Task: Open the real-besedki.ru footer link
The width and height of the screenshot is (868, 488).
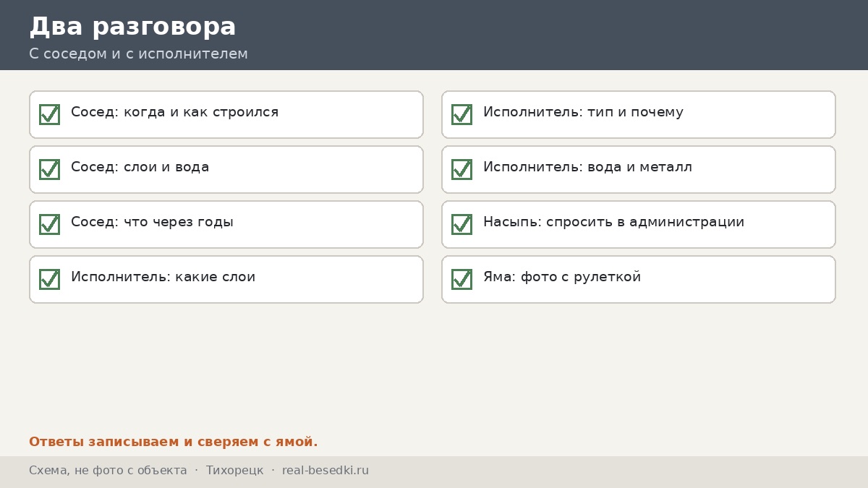Action: 325,471
